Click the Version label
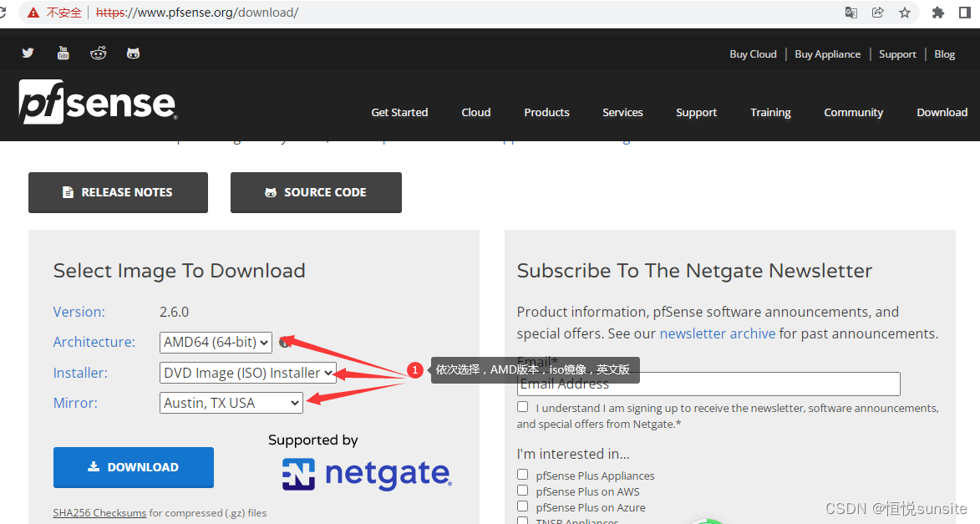The height and width of the screenshot is (524, 980). point(79,312)
